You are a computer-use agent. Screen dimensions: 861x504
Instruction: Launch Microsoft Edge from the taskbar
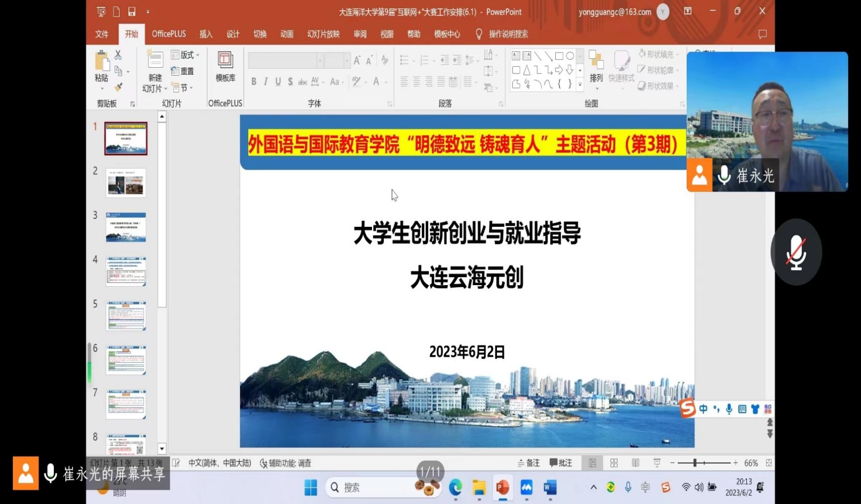pos(455,488)
